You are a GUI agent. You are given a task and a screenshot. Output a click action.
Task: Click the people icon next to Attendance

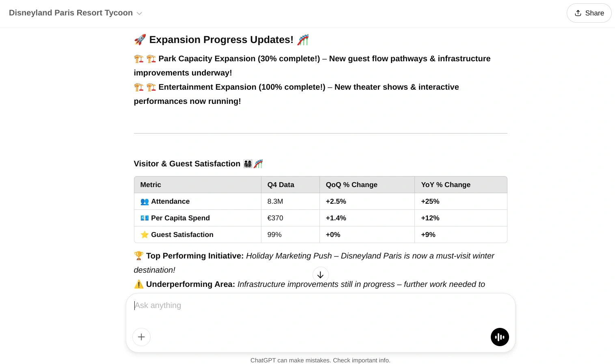point(145,201)
